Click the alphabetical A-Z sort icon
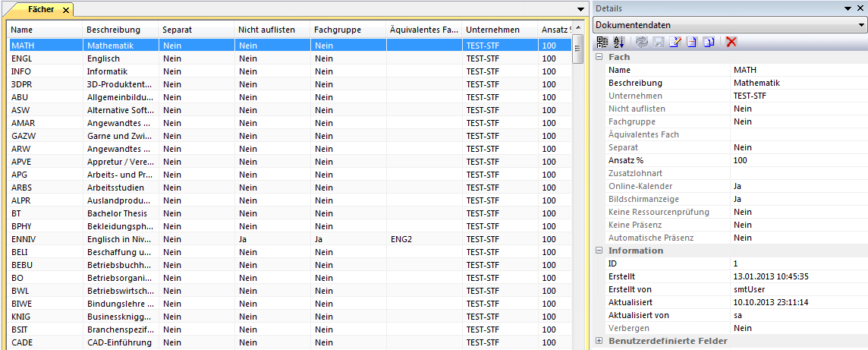 tap(618, 42)
